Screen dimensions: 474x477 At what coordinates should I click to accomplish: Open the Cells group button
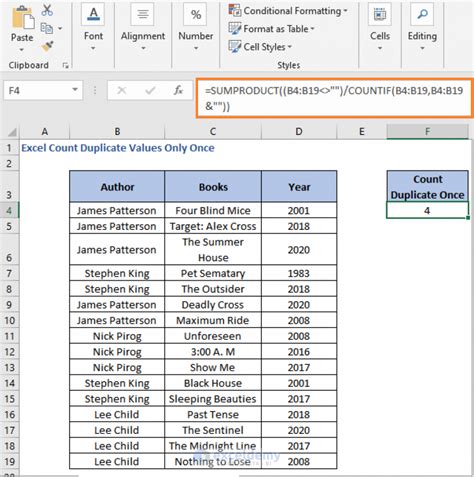click(380, 27)
